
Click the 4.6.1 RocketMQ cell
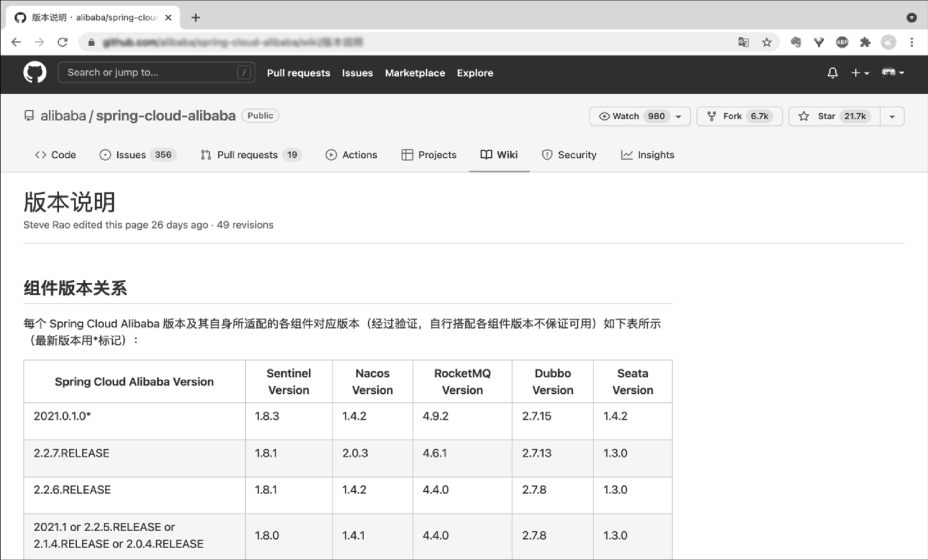[462, 458]
